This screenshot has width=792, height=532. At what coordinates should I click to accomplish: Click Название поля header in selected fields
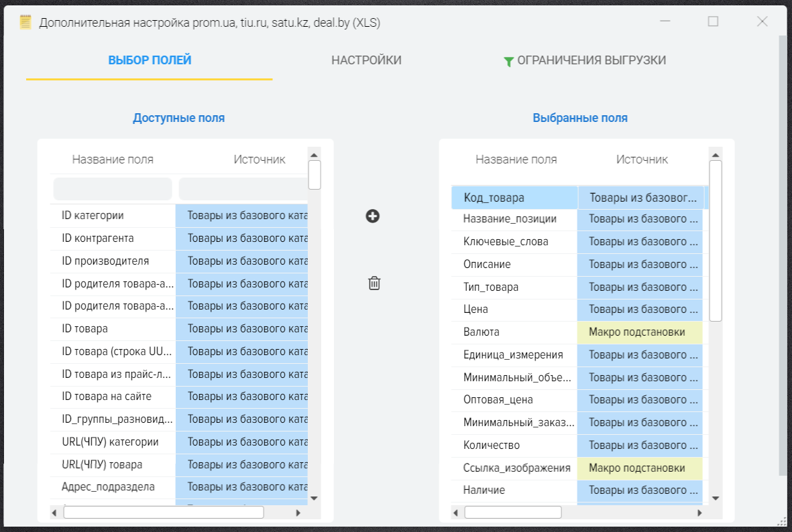click(x=516, y=159)
